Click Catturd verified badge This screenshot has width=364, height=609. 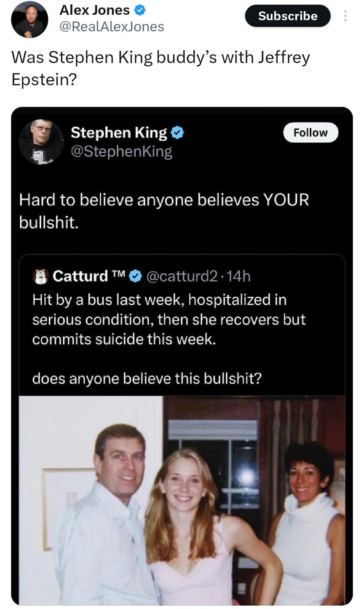click(135, 276)
